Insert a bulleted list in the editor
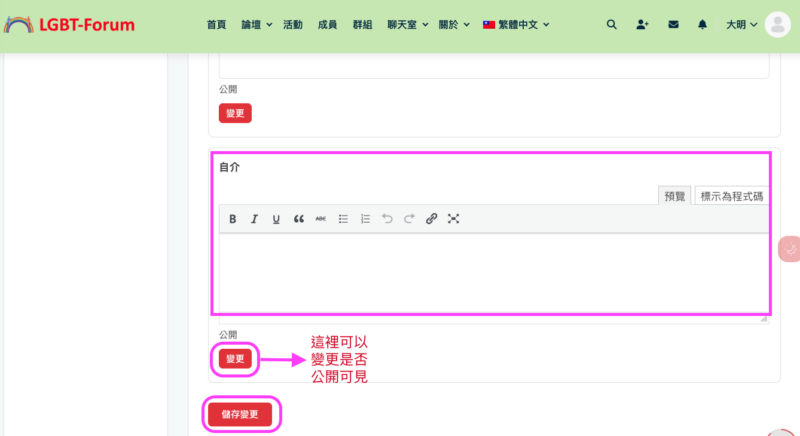This screenshot has width=800, height=436. [x=343, y=219]
